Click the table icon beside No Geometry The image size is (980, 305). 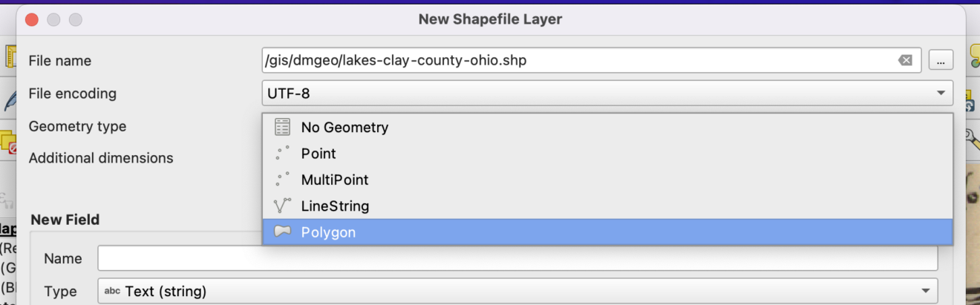282,128
